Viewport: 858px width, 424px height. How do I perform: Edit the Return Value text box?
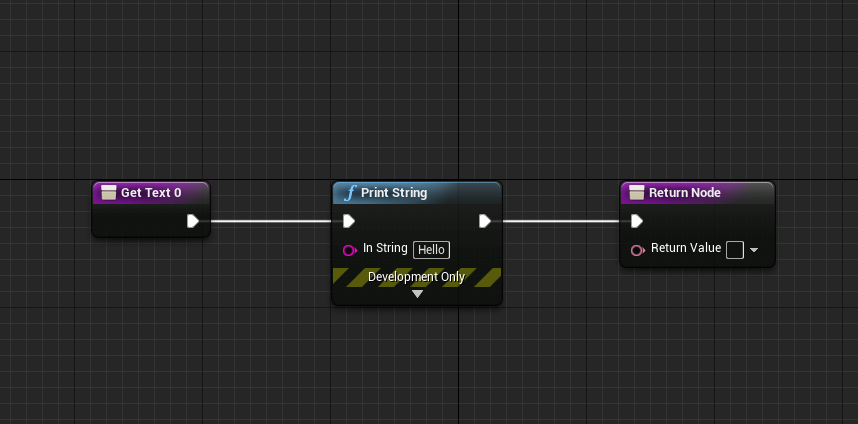pos(735,250)
